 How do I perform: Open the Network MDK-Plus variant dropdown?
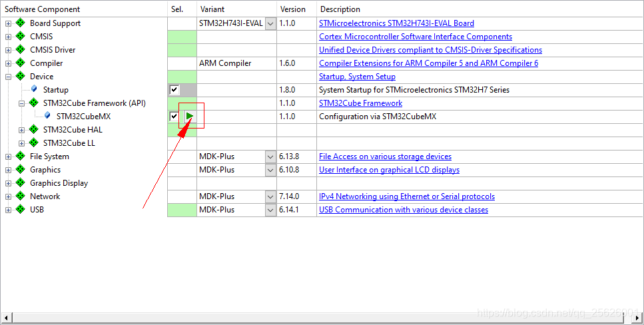(270, 196)
